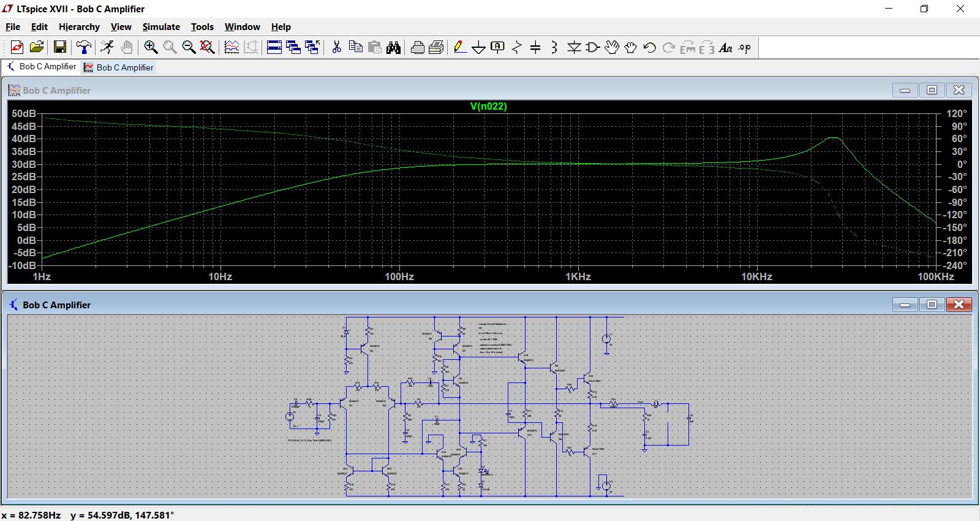Click the Undo arrow icon
Image resolution: width=980 pixels, height=521 pixels.
[650, 47]
